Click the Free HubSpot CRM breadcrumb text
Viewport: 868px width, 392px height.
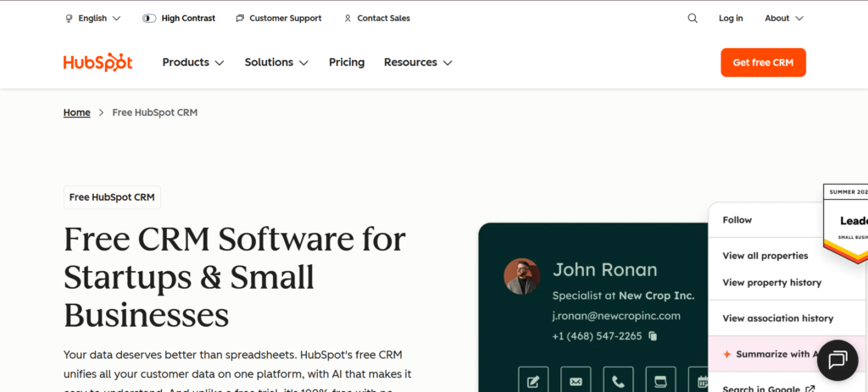pyautogui.click(x=155, y=113)
